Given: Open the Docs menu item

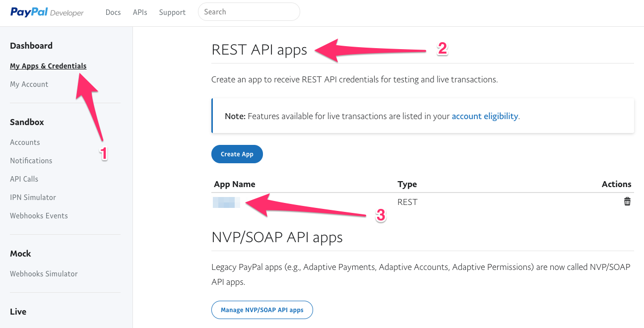Looking at the screenshot, I should (113, 12).
